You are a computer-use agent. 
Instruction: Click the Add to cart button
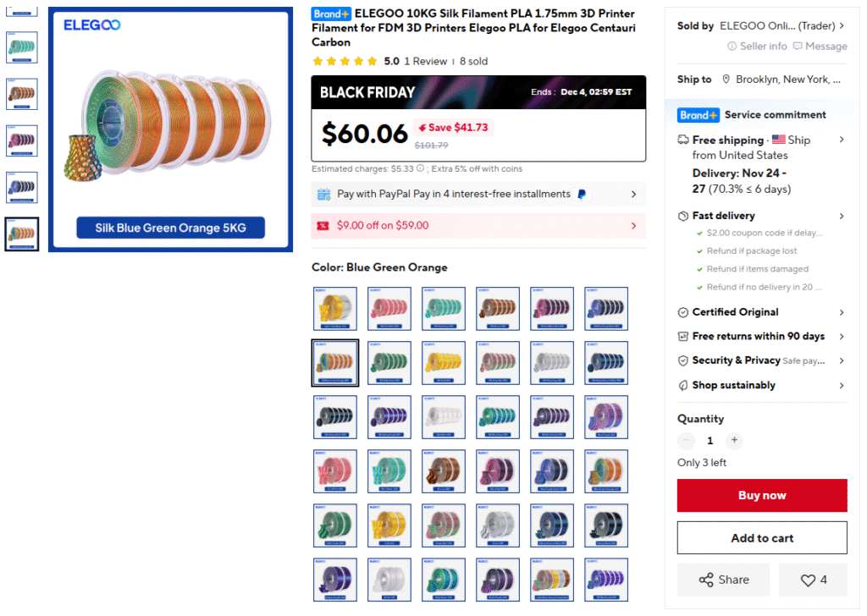coord(762,538)
